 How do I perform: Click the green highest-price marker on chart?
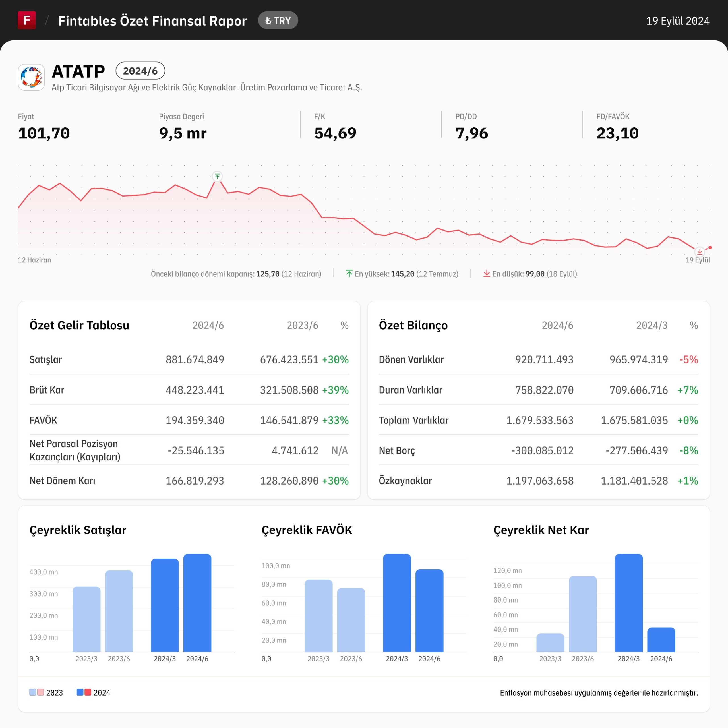click(x=218, y=176)
